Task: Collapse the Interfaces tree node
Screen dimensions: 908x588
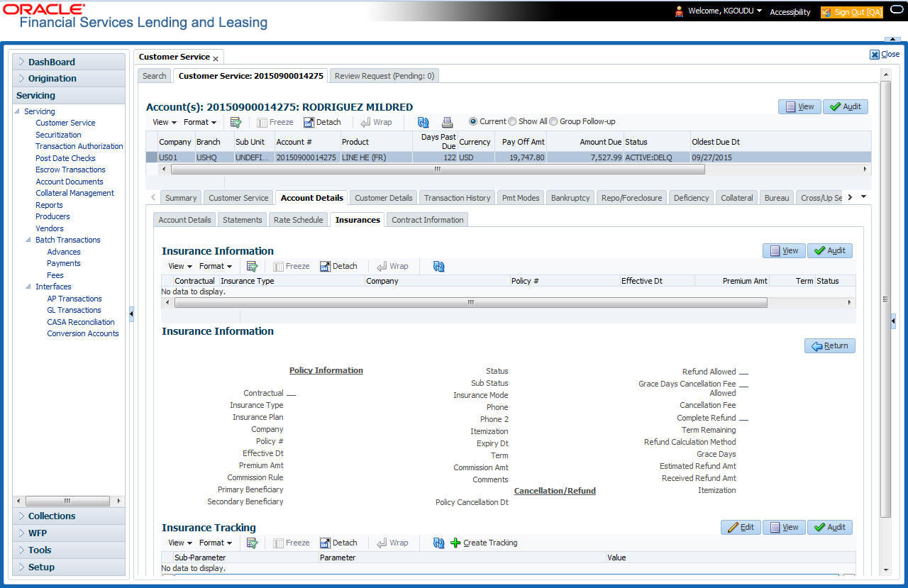Action: click(28, 287)
